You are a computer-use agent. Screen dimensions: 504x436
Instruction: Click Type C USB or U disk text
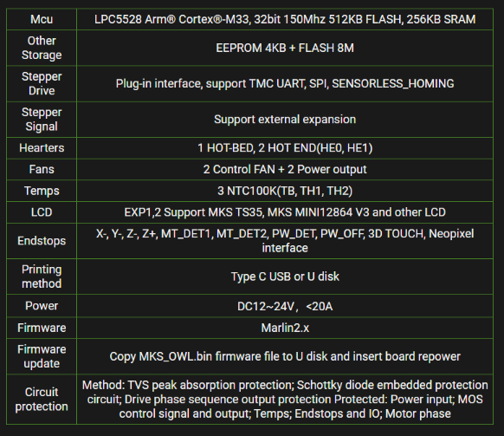click(x=285, y=277)
